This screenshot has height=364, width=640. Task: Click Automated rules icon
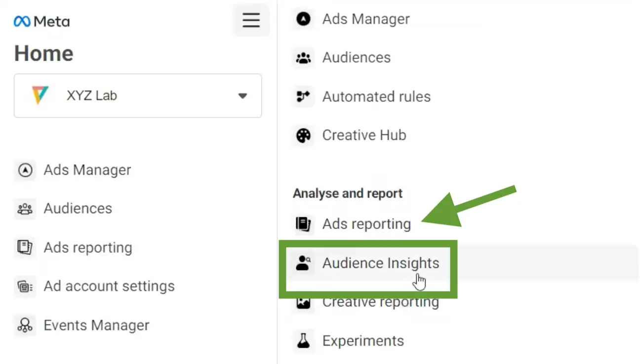303,97
